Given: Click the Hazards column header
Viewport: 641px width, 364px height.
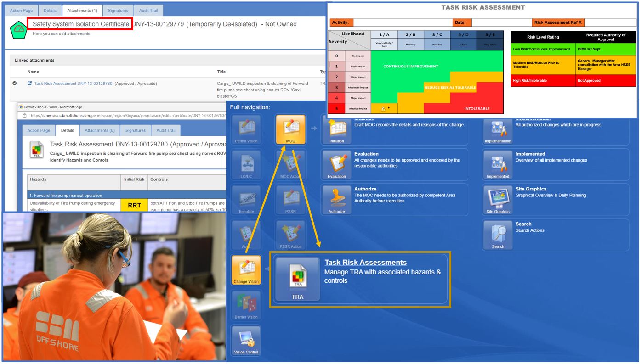Looking at the screenshot, I should click(x=74, y=182).
